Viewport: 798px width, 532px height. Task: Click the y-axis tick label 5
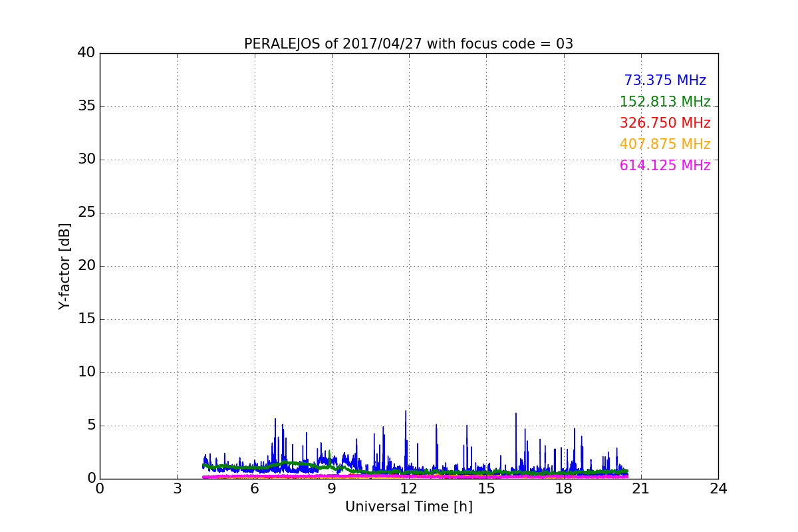(90, 426)
